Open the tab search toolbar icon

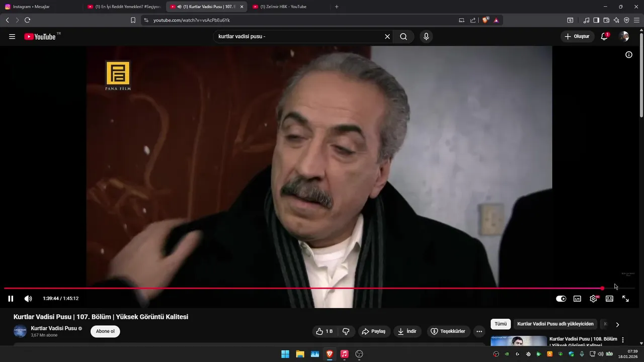(x=570, y=20)
